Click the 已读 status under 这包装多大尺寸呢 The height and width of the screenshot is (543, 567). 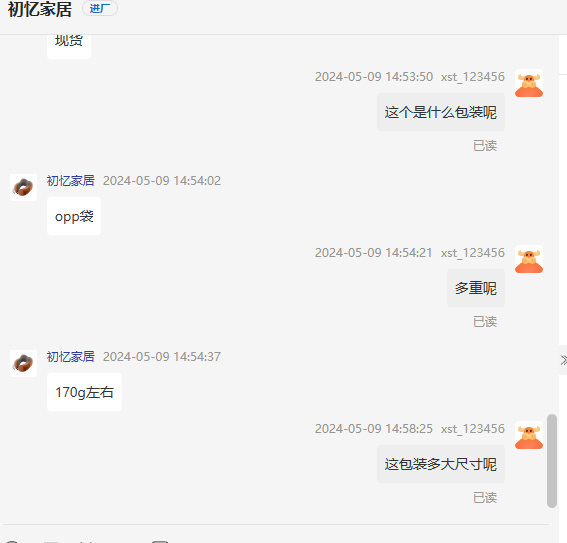tap(485, 498)
